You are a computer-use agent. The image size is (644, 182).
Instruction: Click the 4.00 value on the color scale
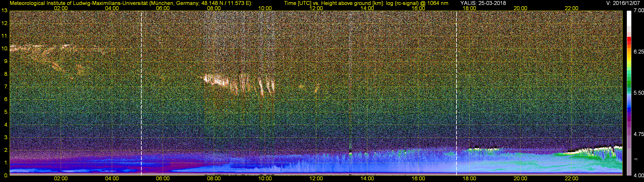pos(639,176)
